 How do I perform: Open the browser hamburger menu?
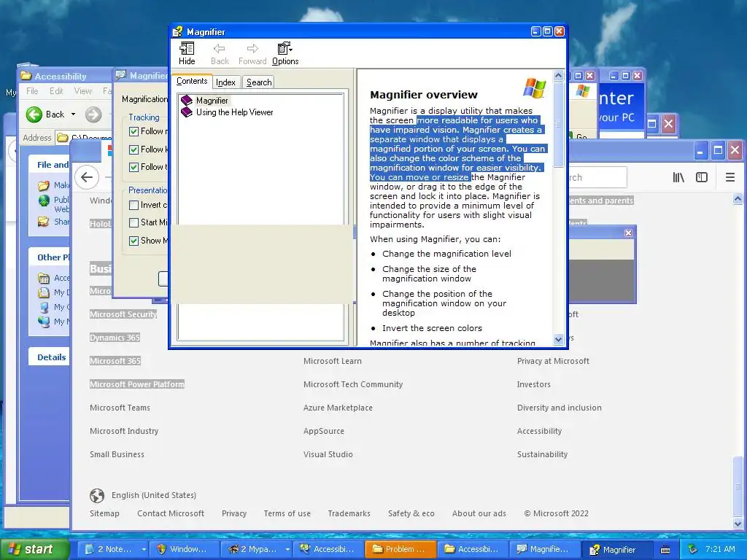tap(729, 178)
